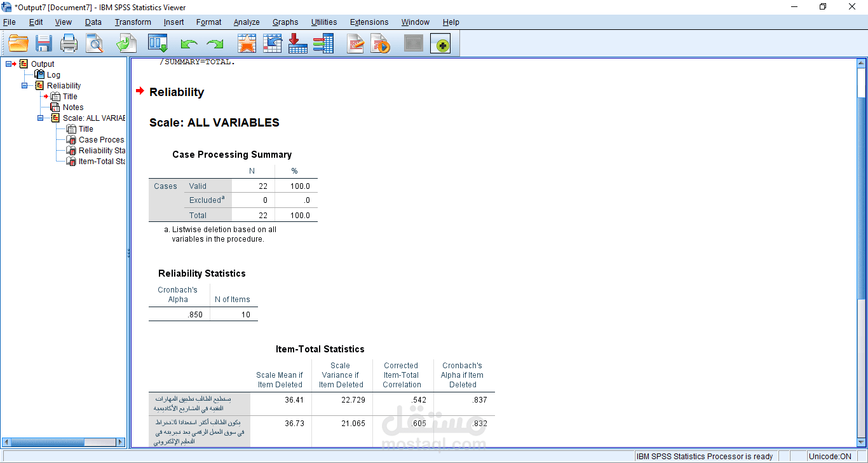The height and width of the screenshot is (463, 868).
Task: Open the File menu
Action: pyautogui.click(x=10, y=22)
